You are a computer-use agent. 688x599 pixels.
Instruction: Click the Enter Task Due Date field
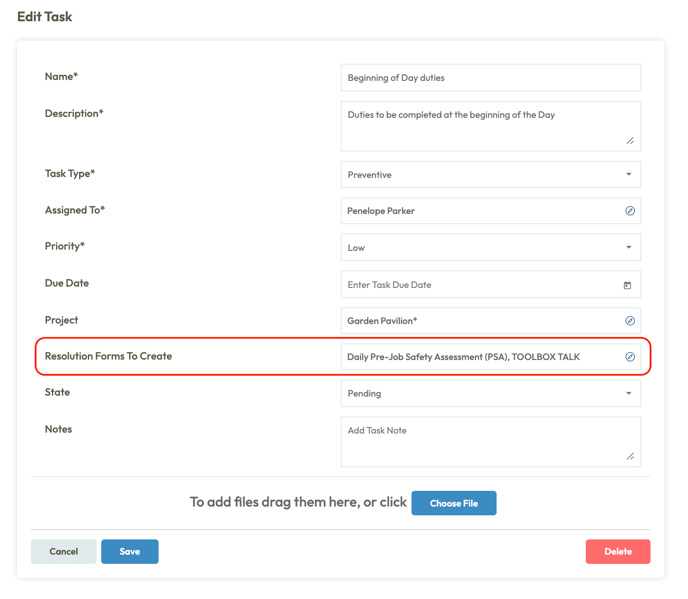(480, 285)
